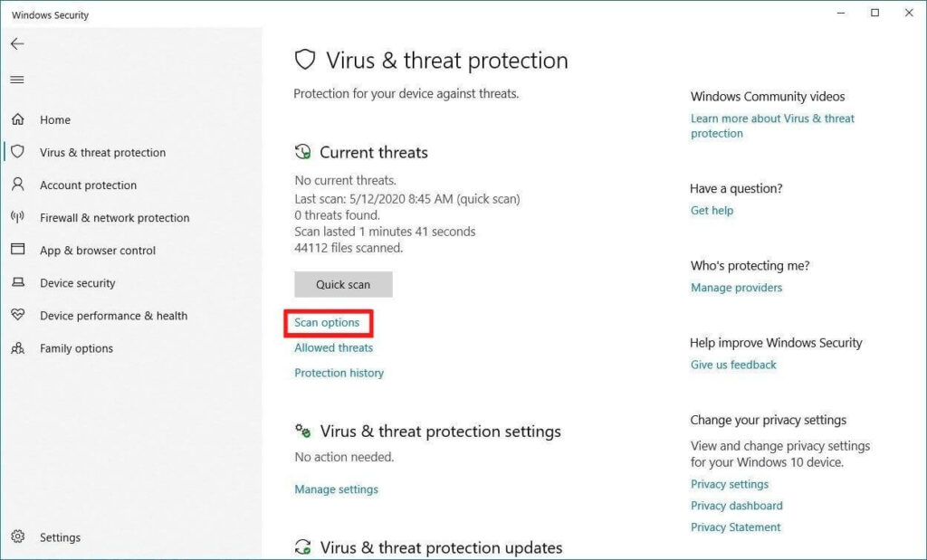Click the App & browser control icon
This screenshot has height=560, width=927.
17,250
